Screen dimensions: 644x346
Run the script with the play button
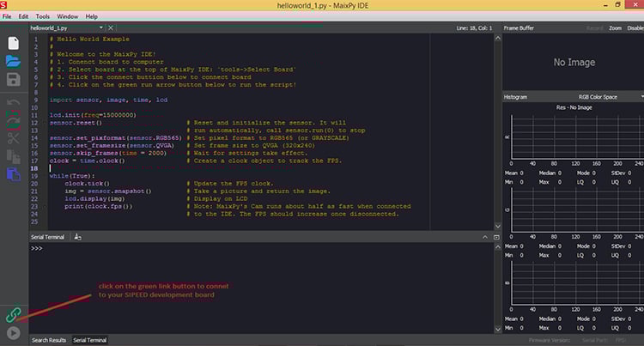tap(13, 333)
